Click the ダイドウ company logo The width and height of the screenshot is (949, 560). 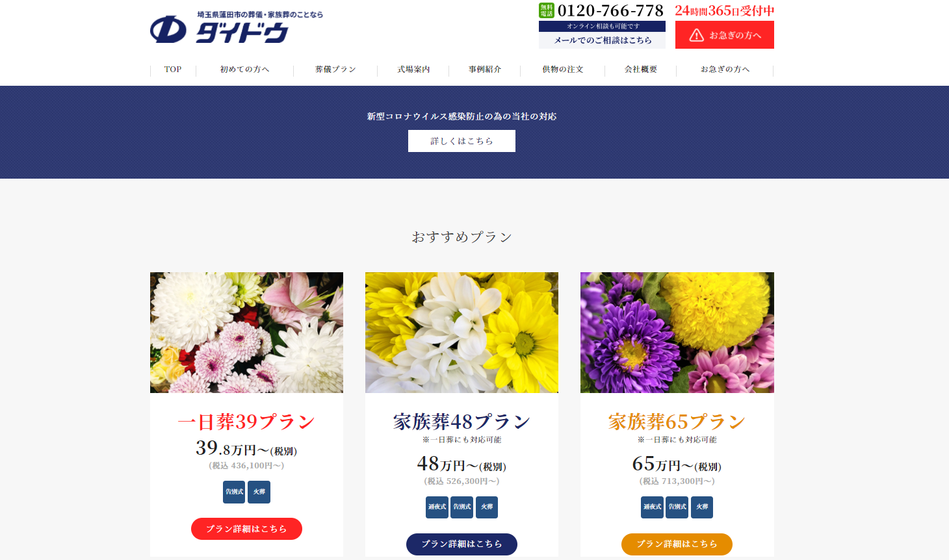click(x=237, y=27)
